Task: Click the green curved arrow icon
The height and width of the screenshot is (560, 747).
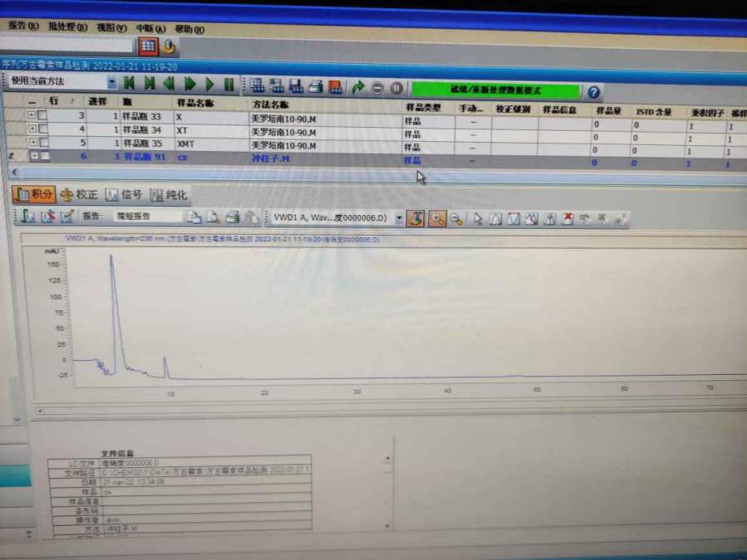Action: click(x=358, y=88)
